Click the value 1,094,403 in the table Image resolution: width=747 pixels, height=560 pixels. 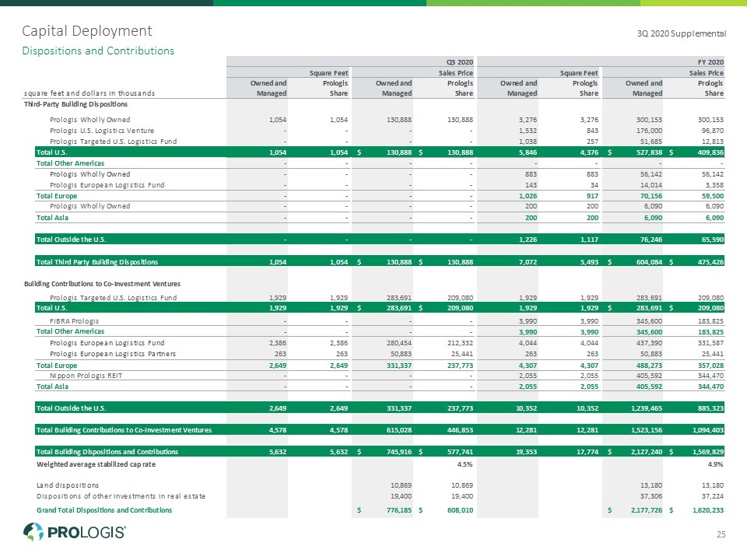pos(708,430)
